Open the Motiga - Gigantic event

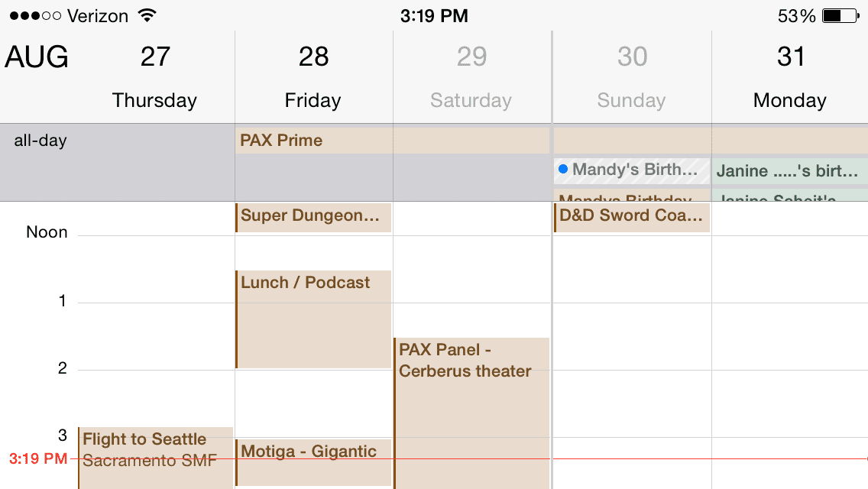pyautogui.click(x=313, y=462)
